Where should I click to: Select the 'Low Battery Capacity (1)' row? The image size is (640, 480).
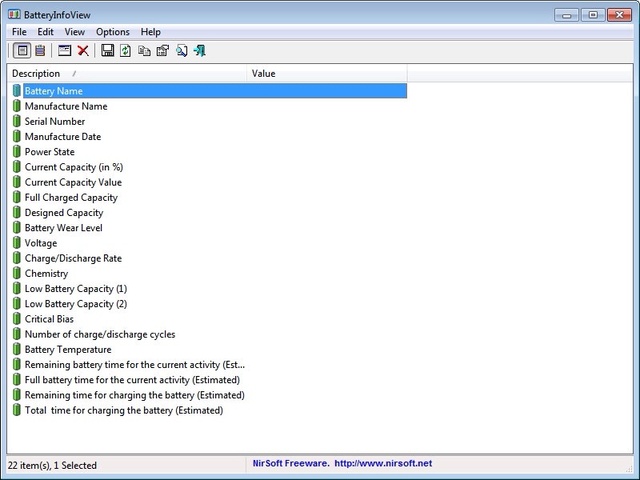(x=209, y=289)
